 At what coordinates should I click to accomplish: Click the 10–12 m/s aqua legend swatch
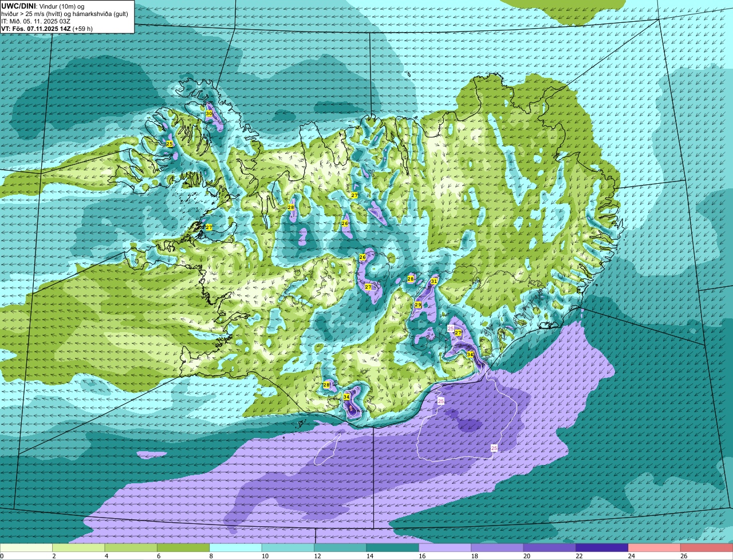tap(288, 548)
